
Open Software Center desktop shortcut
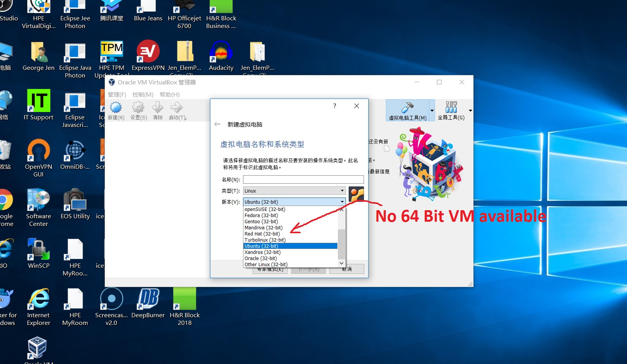(x=38, y=208)
